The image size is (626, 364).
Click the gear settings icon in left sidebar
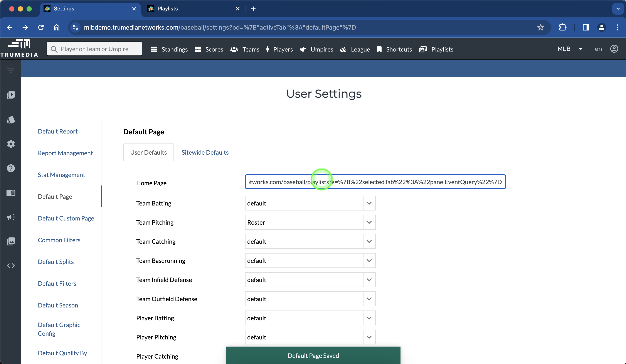[11, 144]
